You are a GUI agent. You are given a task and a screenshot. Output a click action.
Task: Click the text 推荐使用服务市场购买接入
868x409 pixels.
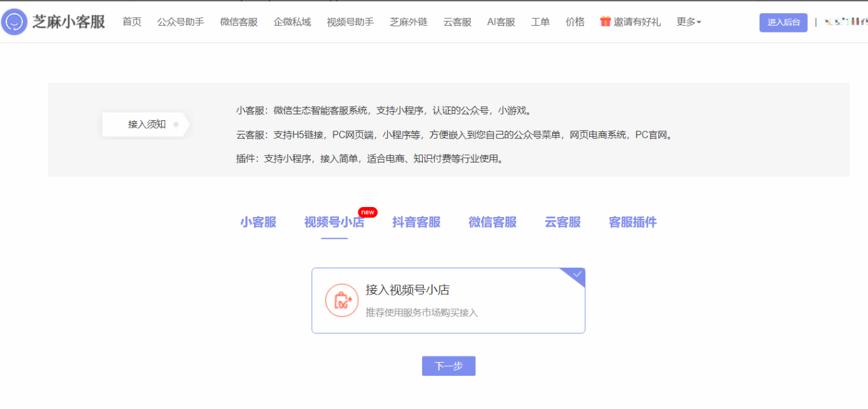tap(422, 313)
